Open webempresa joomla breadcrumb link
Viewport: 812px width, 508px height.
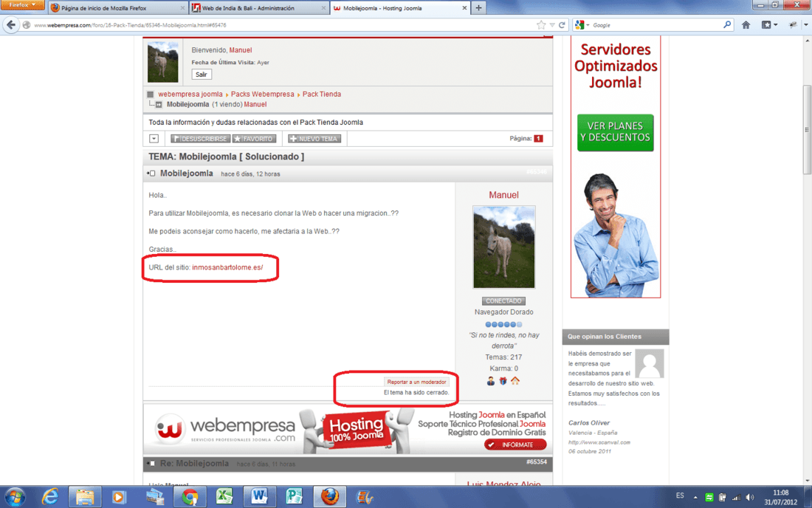190,95
